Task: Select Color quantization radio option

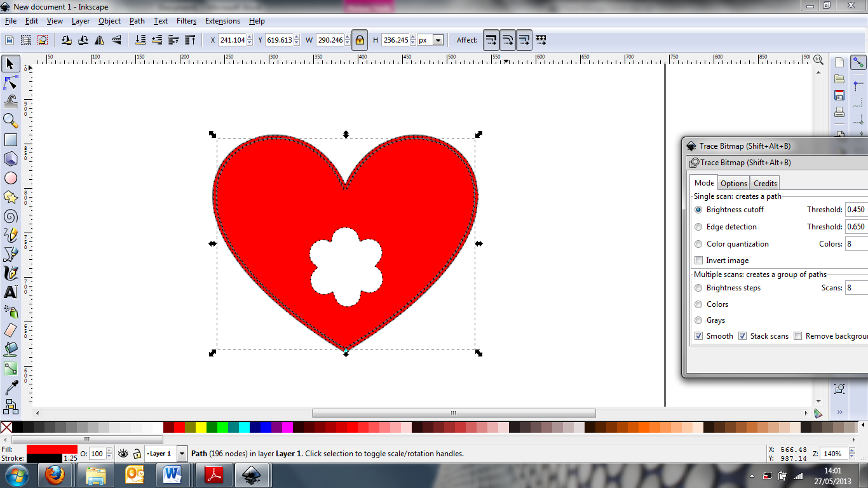Action: [699, 244]
